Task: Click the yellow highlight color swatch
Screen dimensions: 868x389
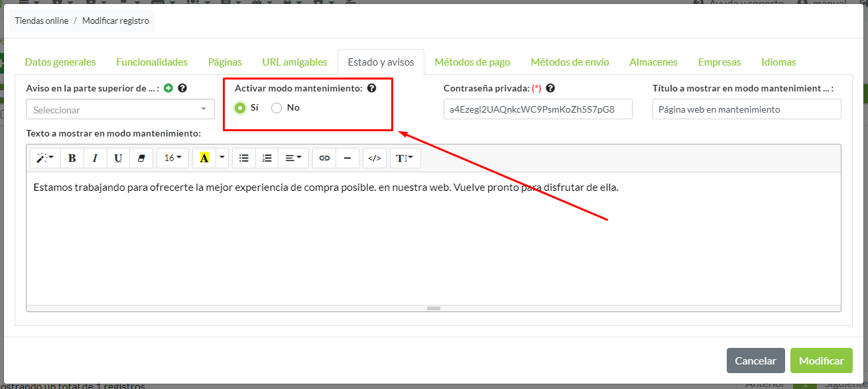Action: click(204, 158)
